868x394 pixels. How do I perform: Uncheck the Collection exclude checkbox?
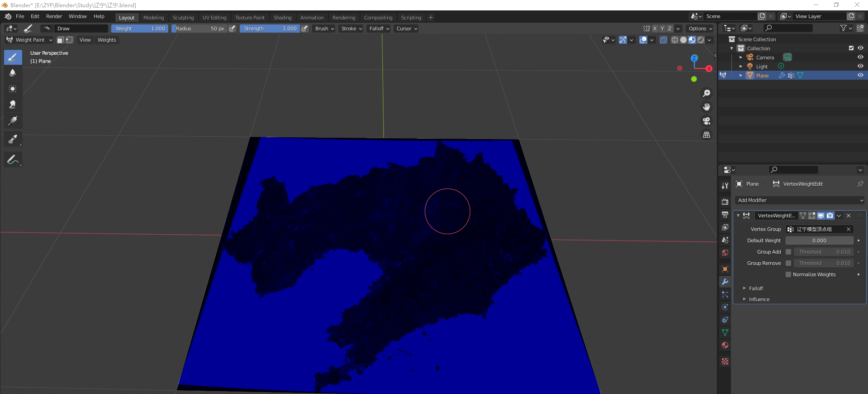click(x=851, y=48)
